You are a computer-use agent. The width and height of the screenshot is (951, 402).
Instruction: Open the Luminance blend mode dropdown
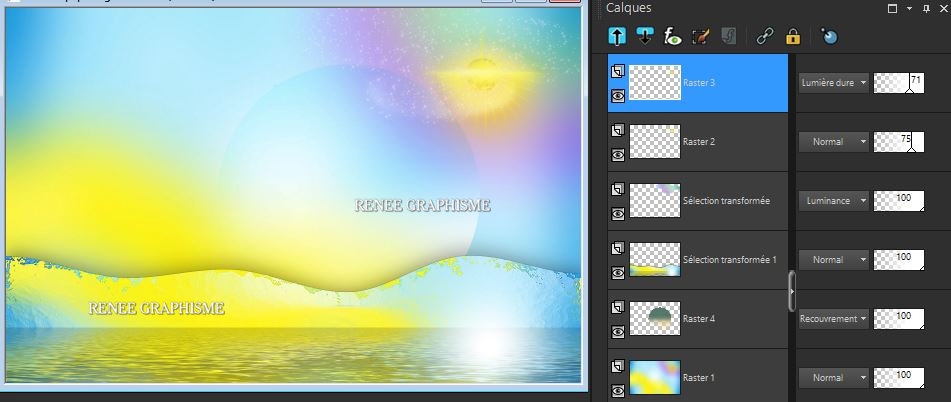[x=833, y=201]
